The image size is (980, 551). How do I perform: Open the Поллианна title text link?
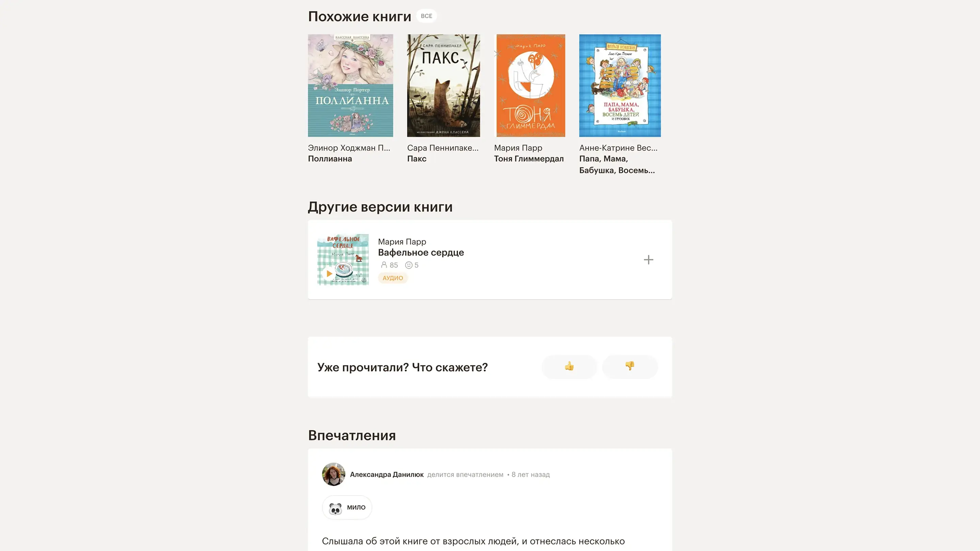point(330,159)
